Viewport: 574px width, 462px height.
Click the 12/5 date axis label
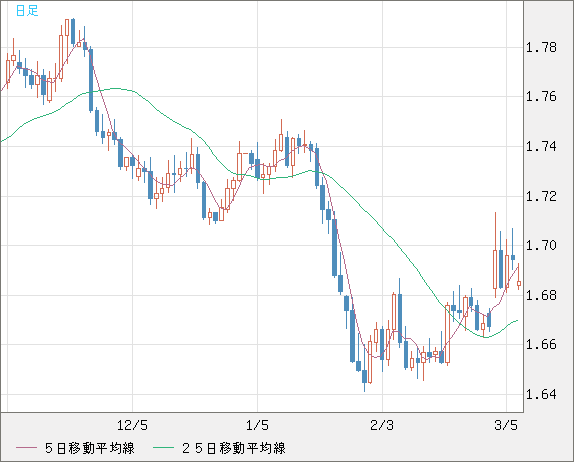pyautogui.click(x=132, y=425)
